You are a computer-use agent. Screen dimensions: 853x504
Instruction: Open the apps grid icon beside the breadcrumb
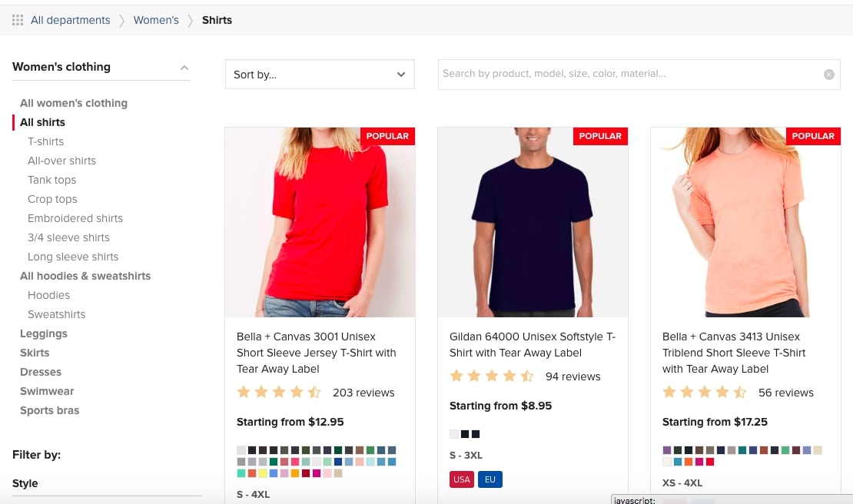(x=18, y=20)
